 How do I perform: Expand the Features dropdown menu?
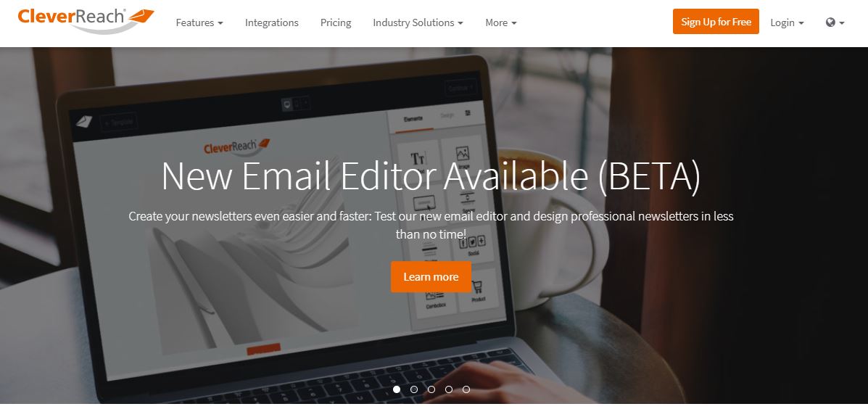199,22
